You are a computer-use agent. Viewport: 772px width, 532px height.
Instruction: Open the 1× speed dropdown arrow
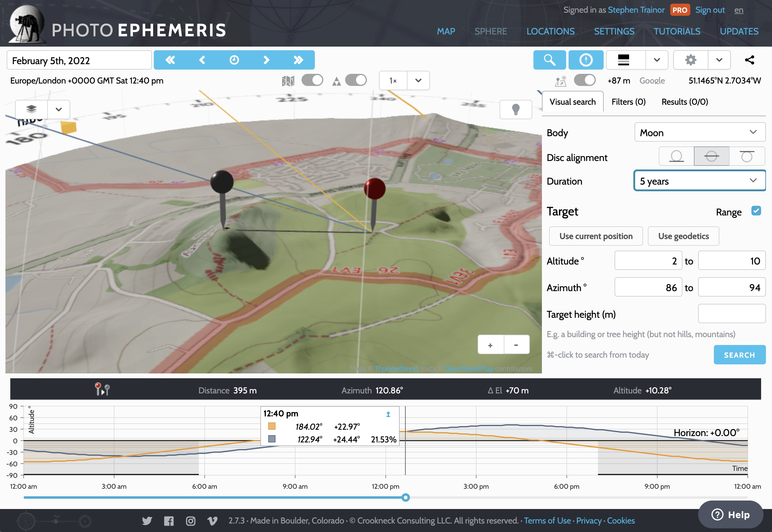click(418, 81)
